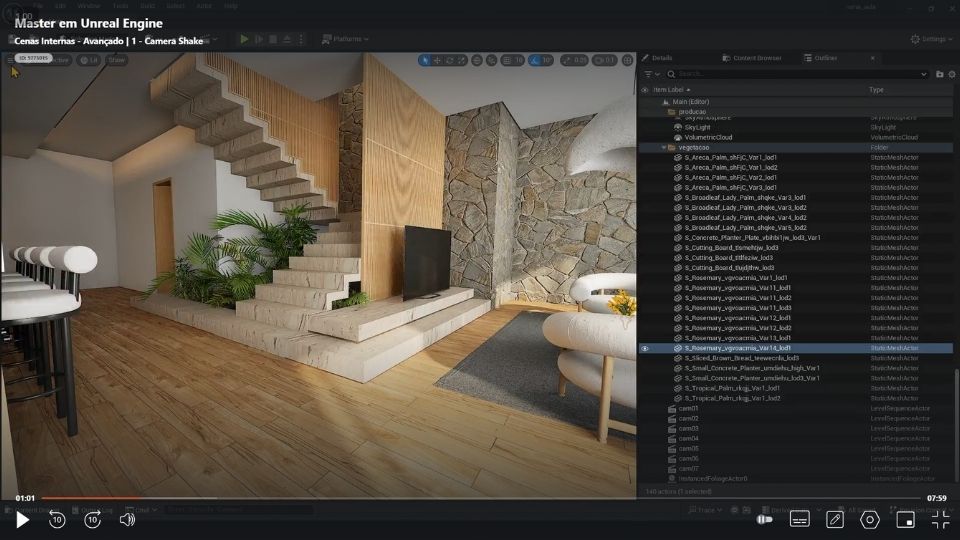Sort by Type column header
The image size is (960, 540).
coord(876,90)
